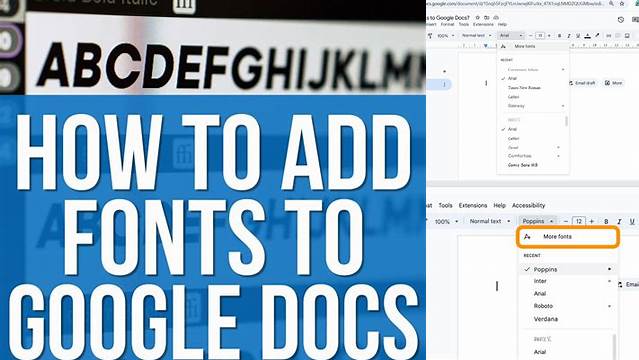Open Normal text style dropdown in top screenshot
639x360 pixels.
click(x=476, y=36)
